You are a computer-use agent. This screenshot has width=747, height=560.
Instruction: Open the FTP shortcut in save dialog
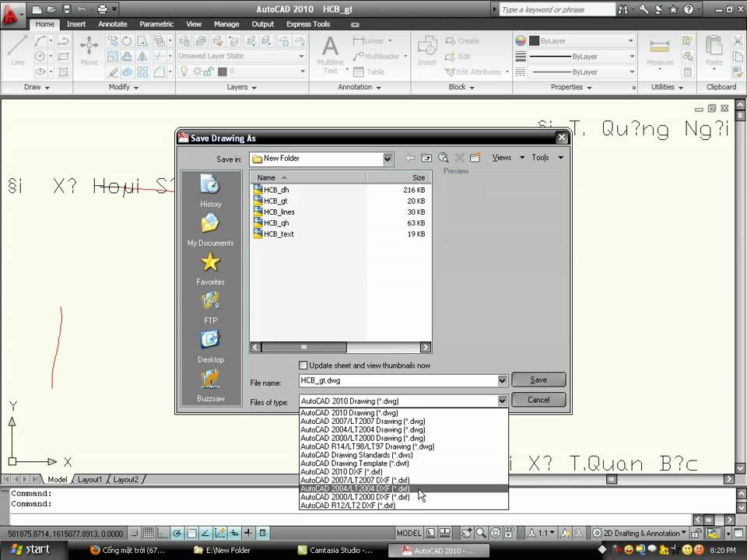[210, 308]
